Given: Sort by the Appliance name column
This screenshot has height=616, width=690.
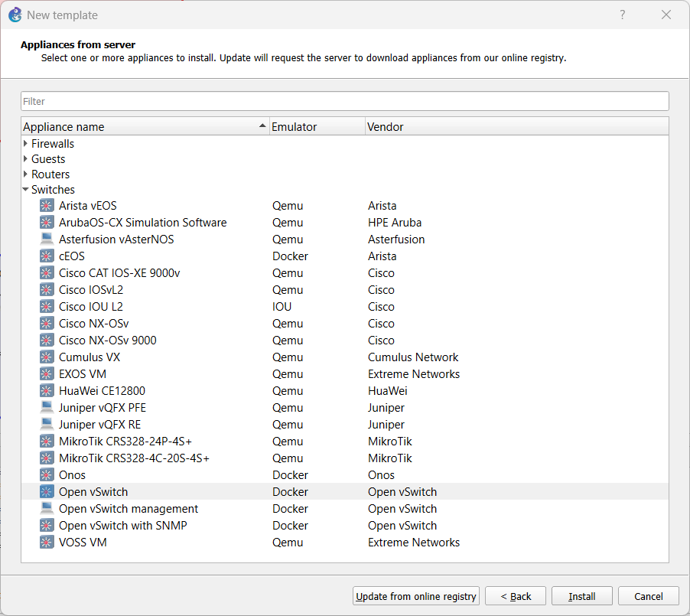Looking at the screenshot, I should pos(145,127).
